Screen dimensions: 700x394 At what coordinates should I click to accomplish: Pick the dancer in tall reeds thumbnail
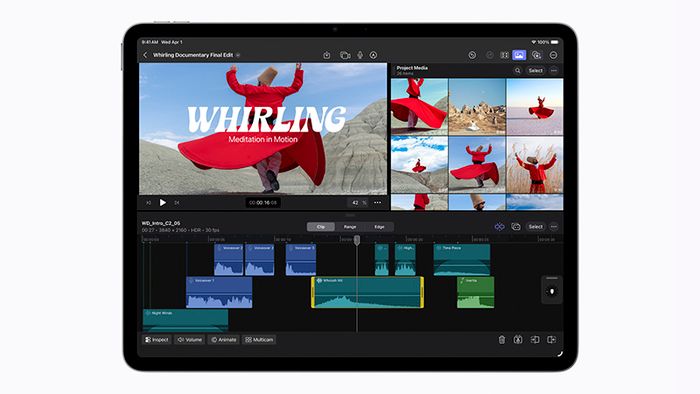(535, 164)
